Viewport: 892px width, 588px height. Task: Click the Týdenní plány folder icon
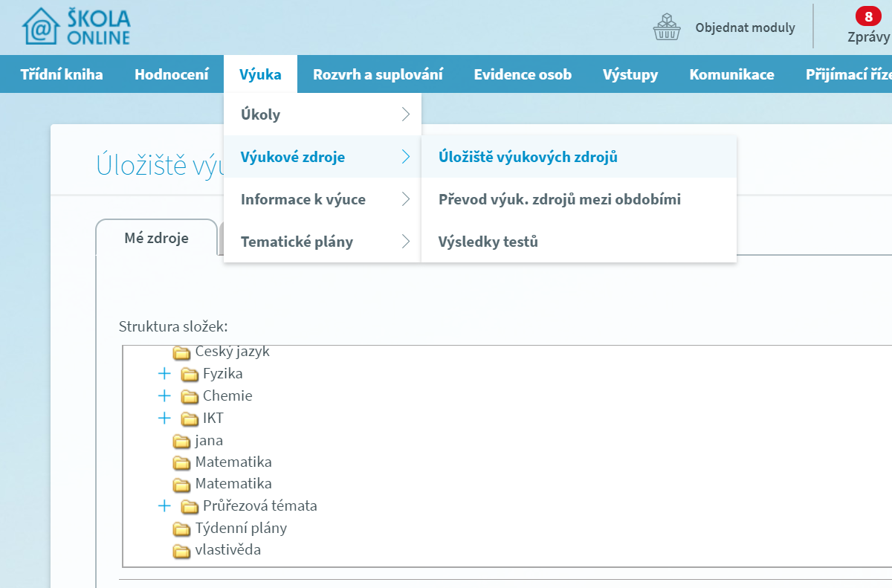[x=181, y=529]
